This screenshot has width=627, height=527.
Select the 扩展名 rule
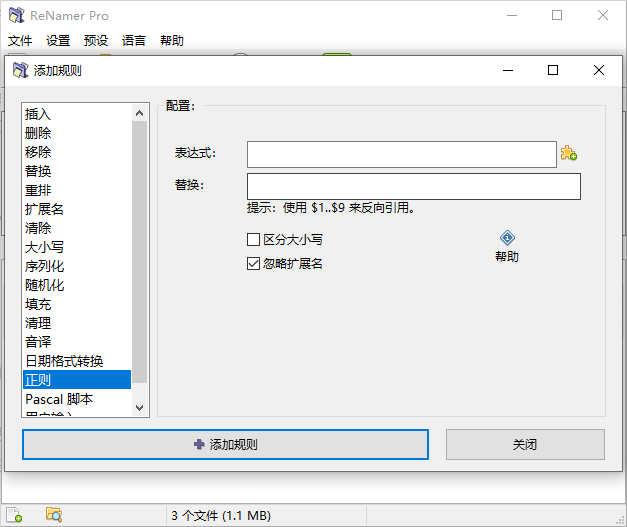[x=77, y=209]
